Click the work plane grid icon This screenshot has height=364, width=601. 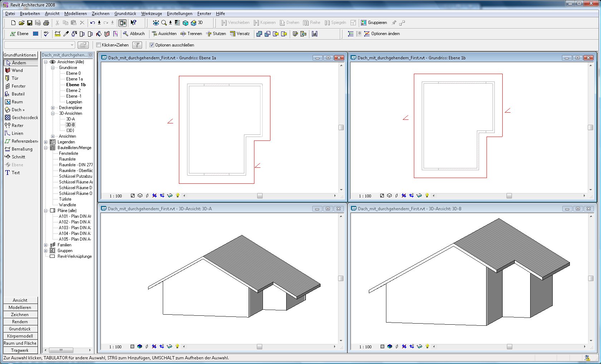[x=35, y=34]
